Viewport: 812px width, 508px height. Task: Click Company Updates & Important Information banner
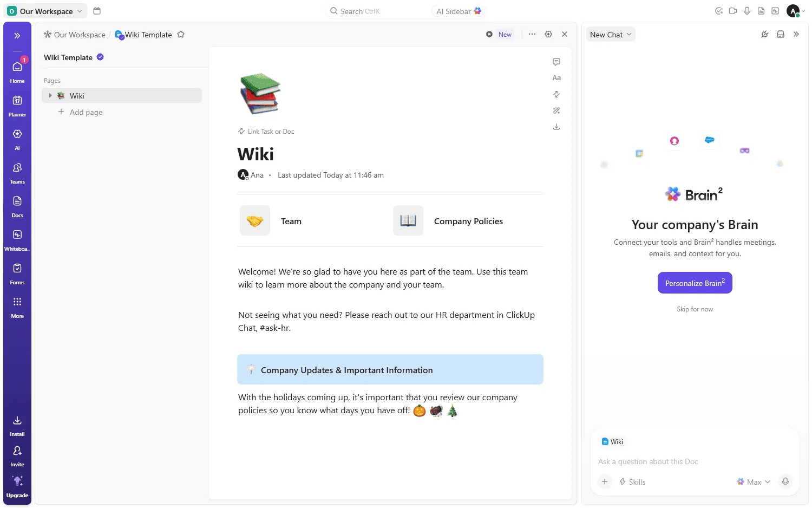[x=390, y=369]
